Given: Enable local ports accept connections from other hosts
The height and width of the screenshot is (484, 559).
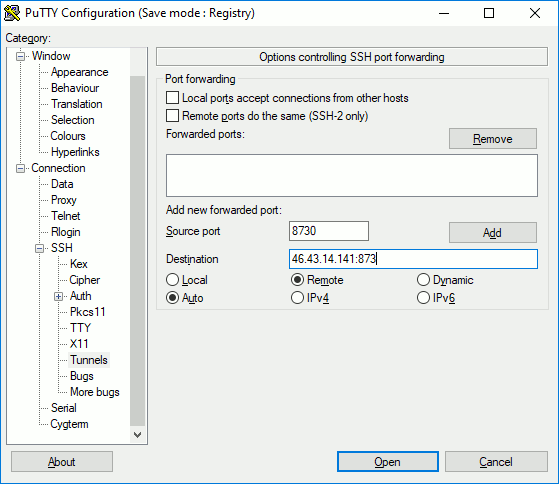Looking at the screenshot, I should [172, 98].
